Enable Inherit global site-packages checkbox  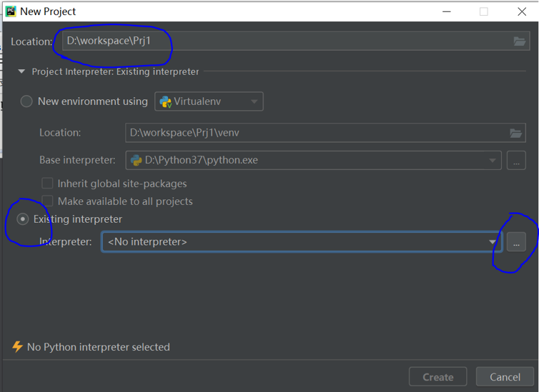point(47,184)
